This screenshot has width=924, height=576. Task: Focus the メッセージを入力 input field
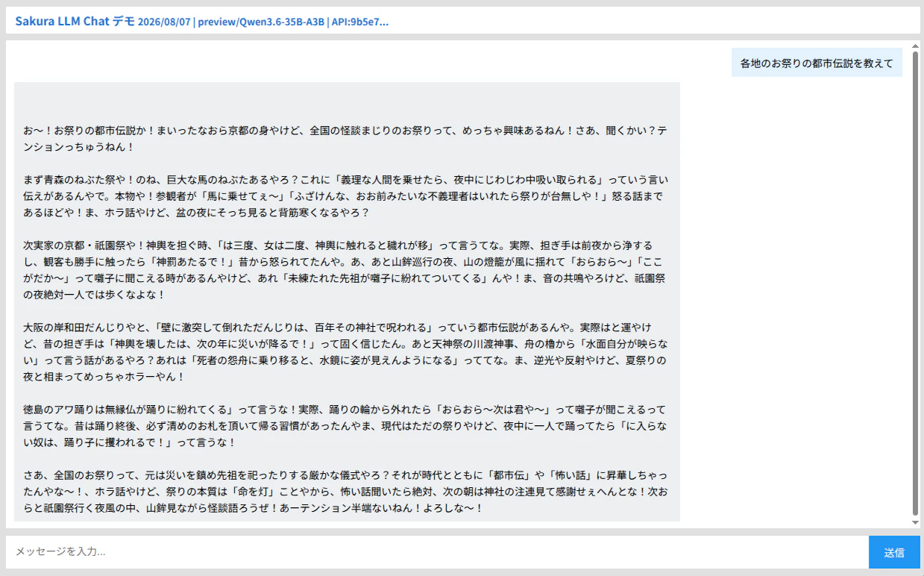437,552
